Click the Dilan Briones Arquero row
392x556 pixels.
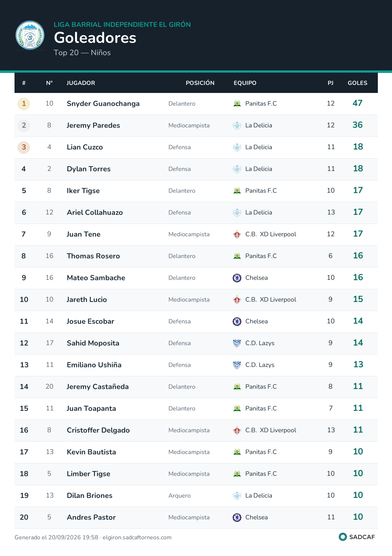[196, 496]
